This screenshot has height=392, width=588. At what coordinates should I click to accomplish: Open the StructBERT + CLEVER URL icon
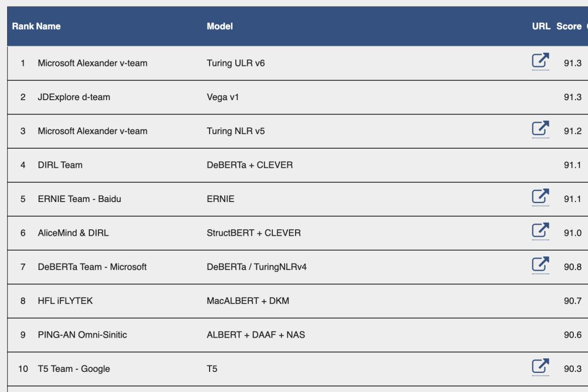coord(541,230)
